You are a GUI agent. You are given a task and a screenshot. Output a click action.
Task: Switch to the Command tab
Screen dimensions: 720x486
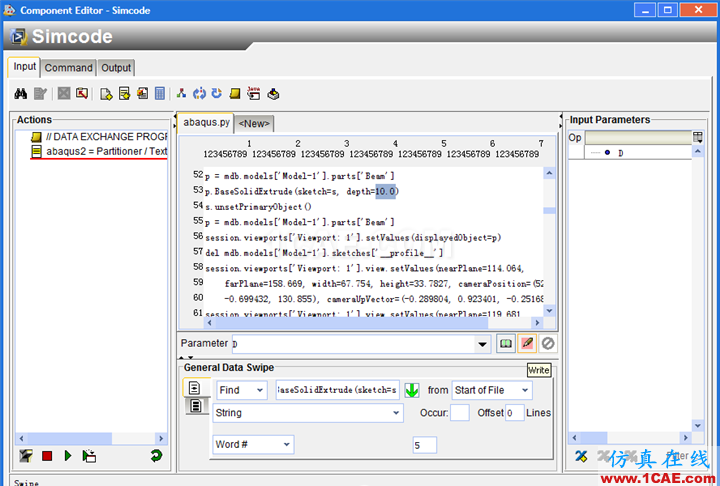click(x=68, y=68)
